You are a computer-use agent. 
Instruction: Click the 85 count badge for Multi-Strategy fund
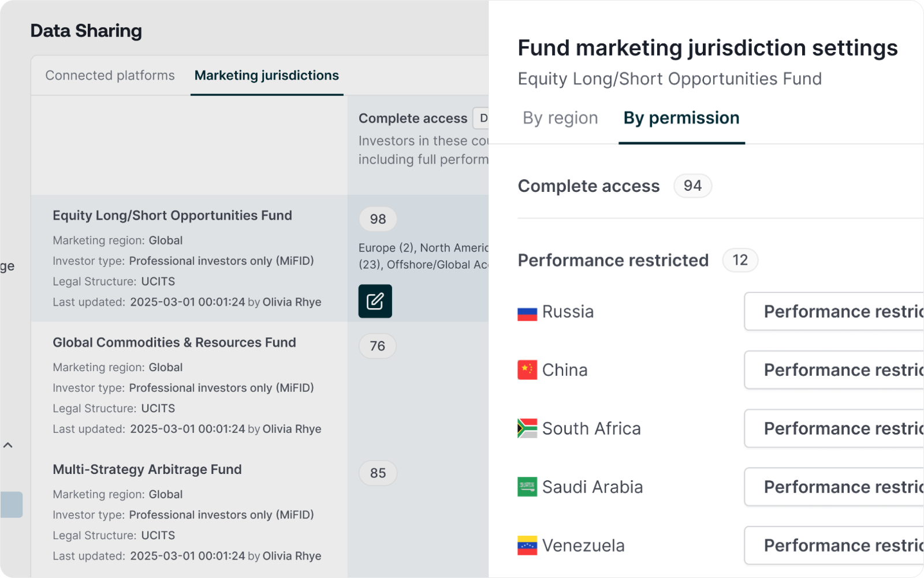point(378,473)
